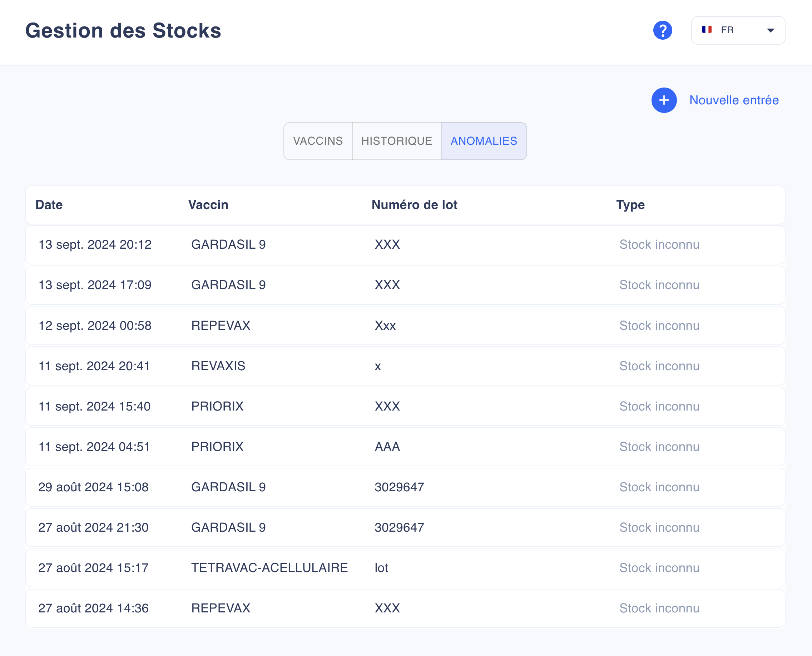This screenshot has width=812, height=656.
Task: Click the Type column header
Action: pyautogui.click(x=630, y=205)
